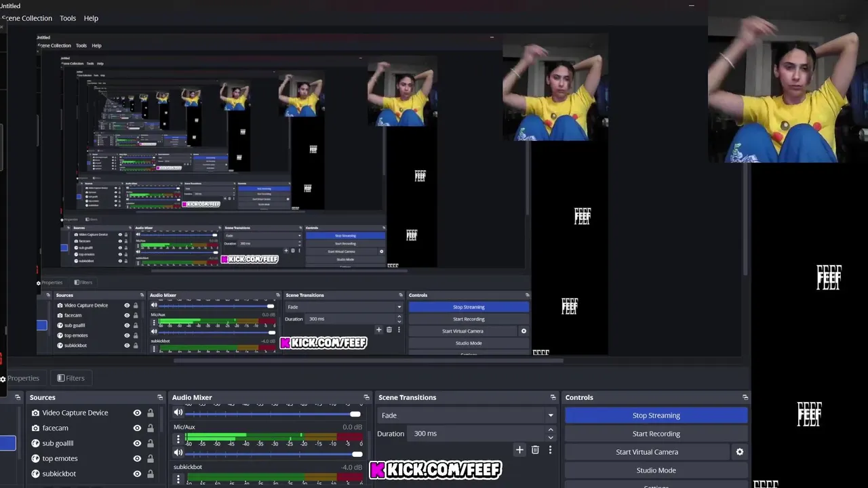
Task: Adjust the Mic/Aux volume slider
Action: pos(274,453)
